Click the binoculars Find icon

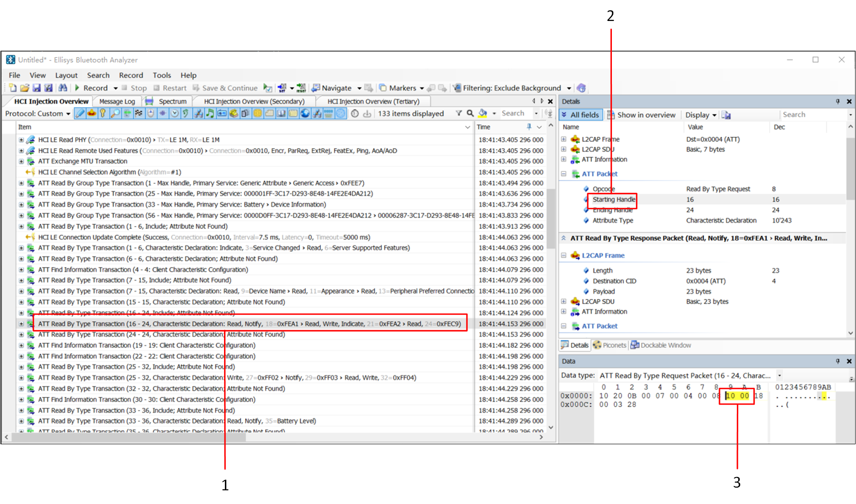coord(63,88)
